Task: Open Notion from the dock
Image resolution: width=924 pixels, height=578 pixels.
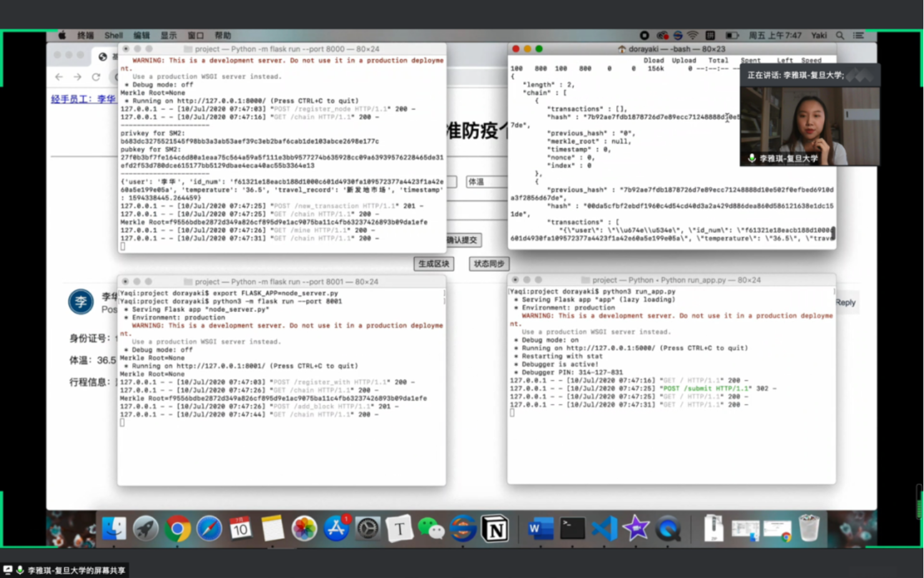Action: click(x=494, y=529)
